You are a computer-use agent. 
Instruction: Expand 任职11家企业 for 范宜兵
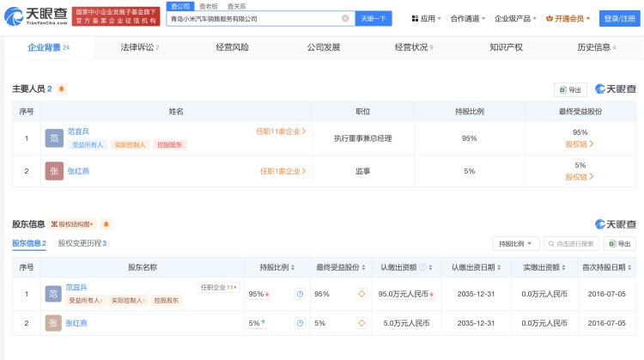[281, 131]
